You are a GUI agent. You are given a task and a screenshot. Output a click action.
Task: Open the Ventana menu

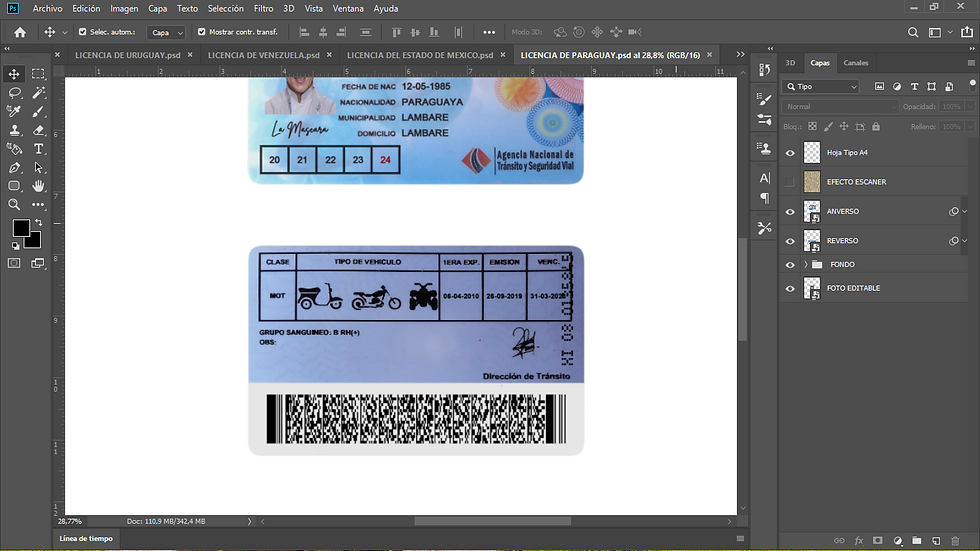click(x=348, y=9)
